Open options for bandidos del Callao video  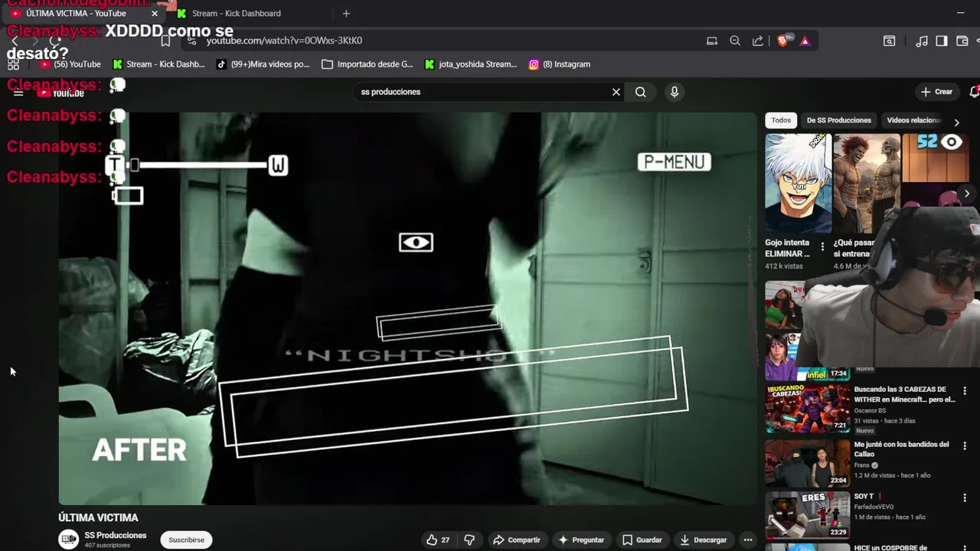point(965,446)
